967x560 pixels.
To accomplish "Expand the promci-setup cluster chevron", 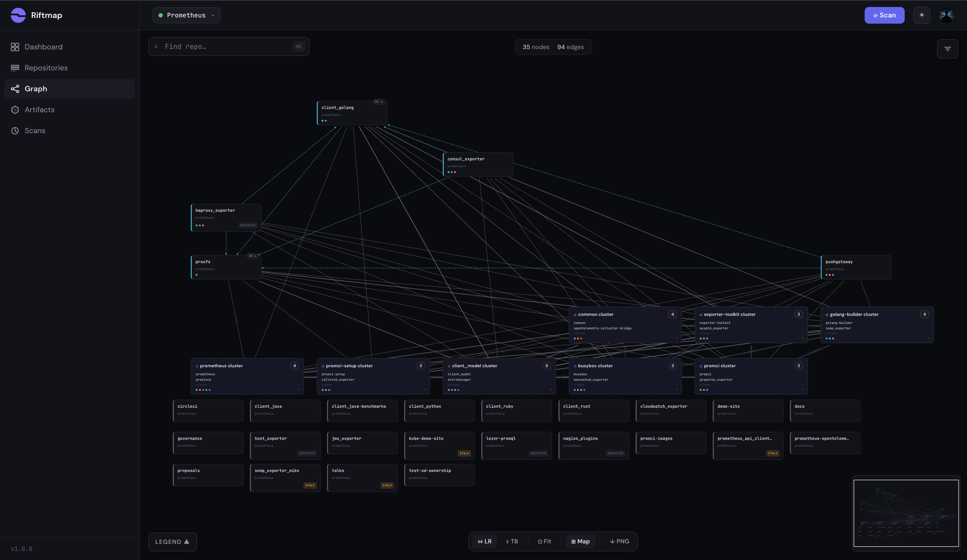I will (x=425, y=389).
